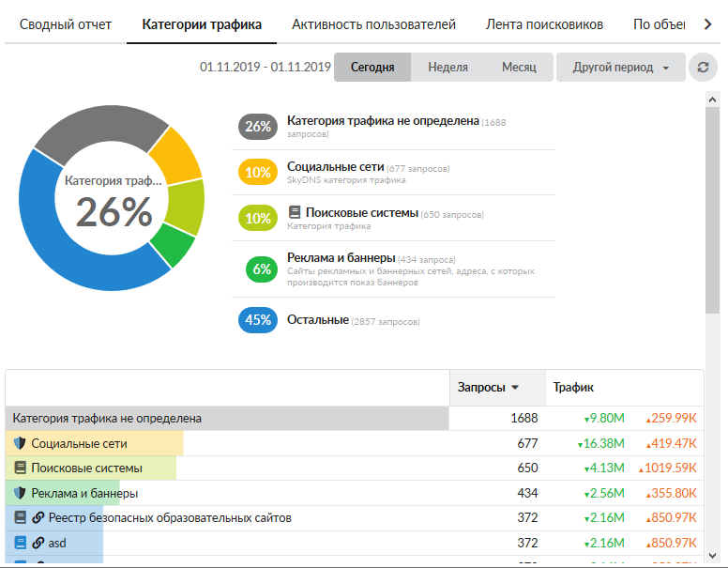This screenshot has height=568, width=728.
Task: Open the Другой период dropdown
Action: pyautogui.click(x=621, y=68)
